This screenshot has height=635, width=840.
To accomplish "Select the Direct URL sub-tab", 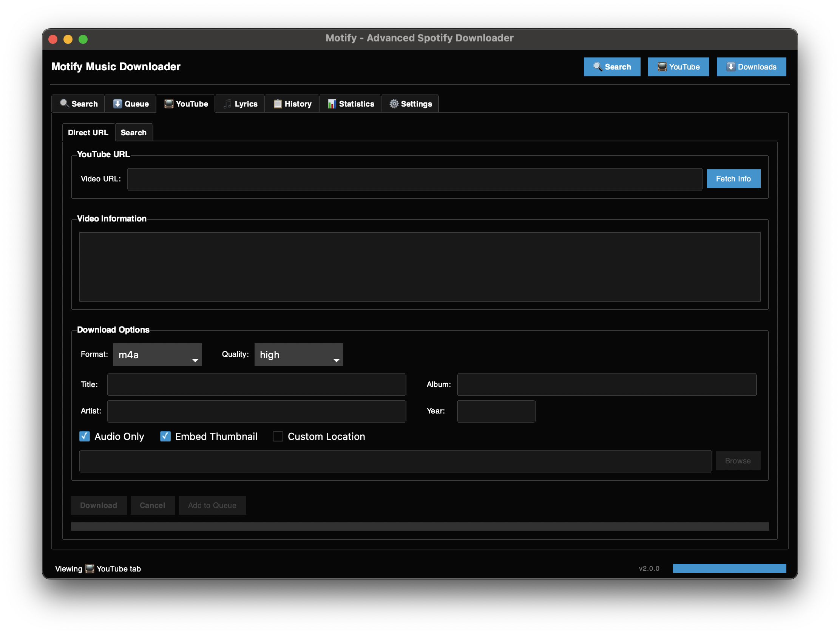I will (88, 133).
